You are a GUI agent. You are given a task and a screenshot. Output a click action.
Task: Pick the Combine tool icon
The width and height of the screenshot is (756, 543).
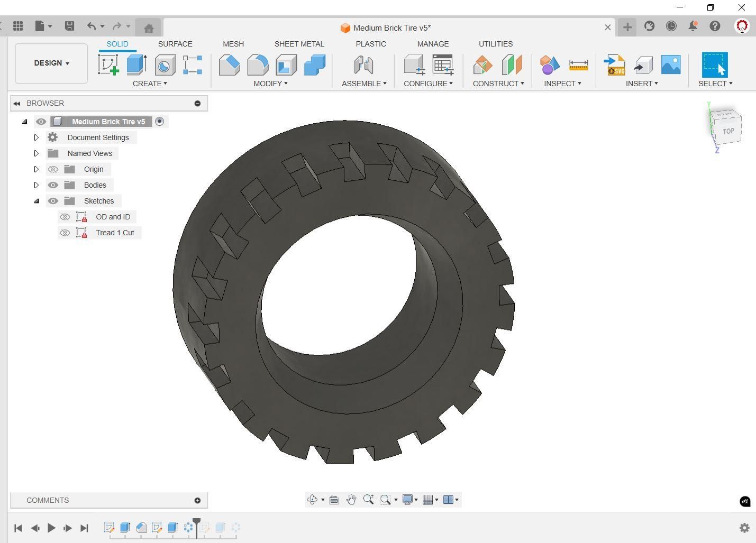pyautogui.click(x=315, y=65)
